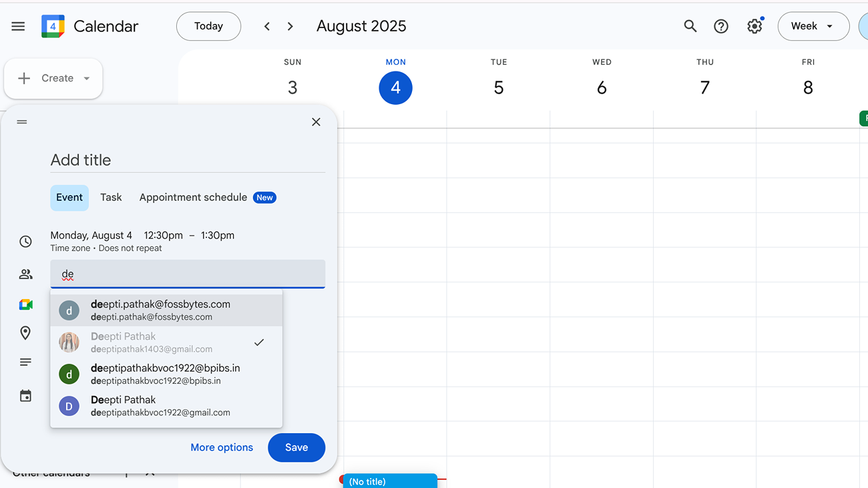Image resolution: width=868 pixels, height=488 pixels.
Task: Select the Event tab
Action: pos(69,198)
